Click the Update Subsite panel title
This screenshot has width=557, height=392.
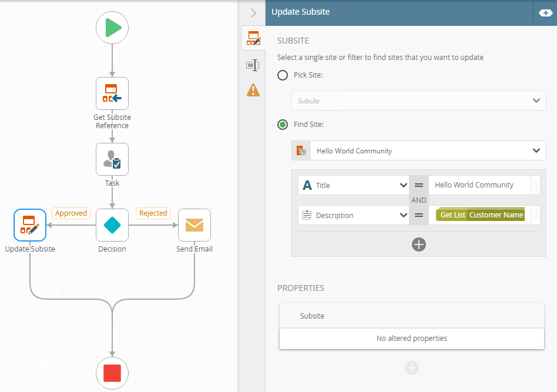coord(300,12)
